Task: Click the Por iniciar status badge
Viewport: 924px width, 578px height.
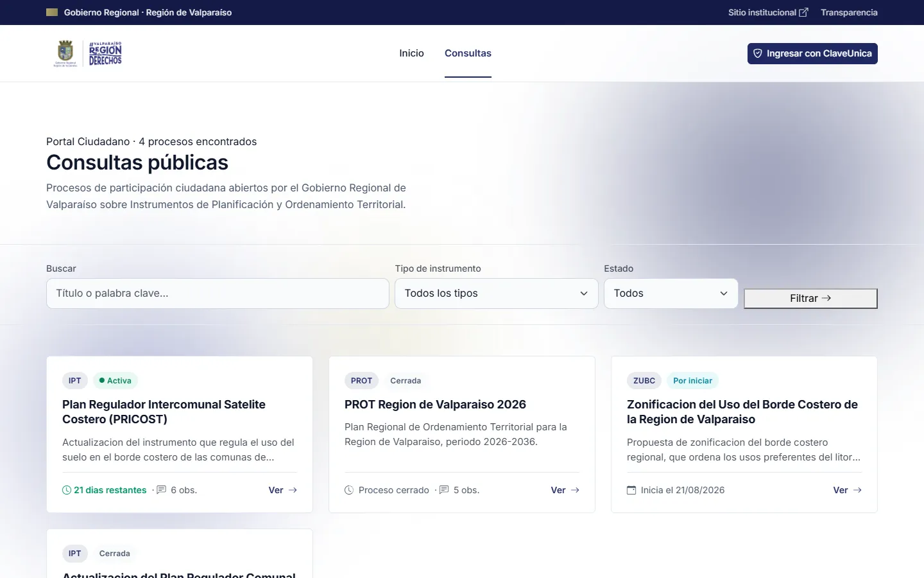Action: (x=692, y=381)
